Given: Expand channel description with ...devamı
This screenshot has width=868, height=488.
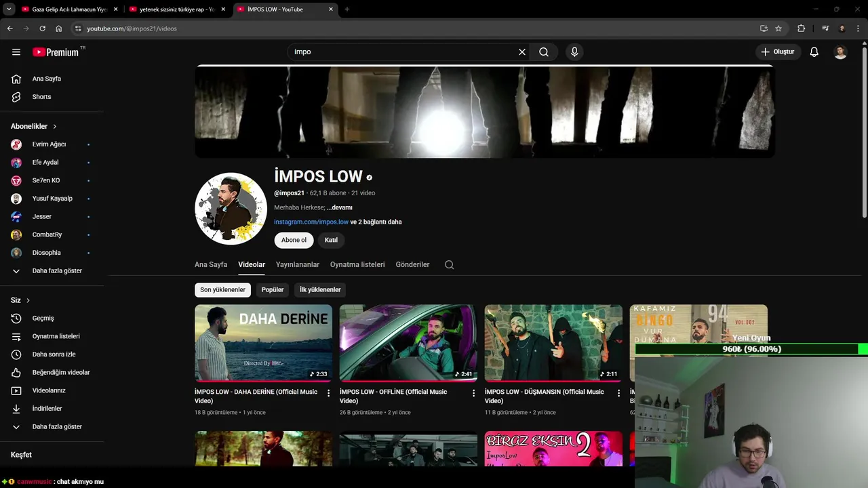Looking at the screenshot, I should pos(340,207).
